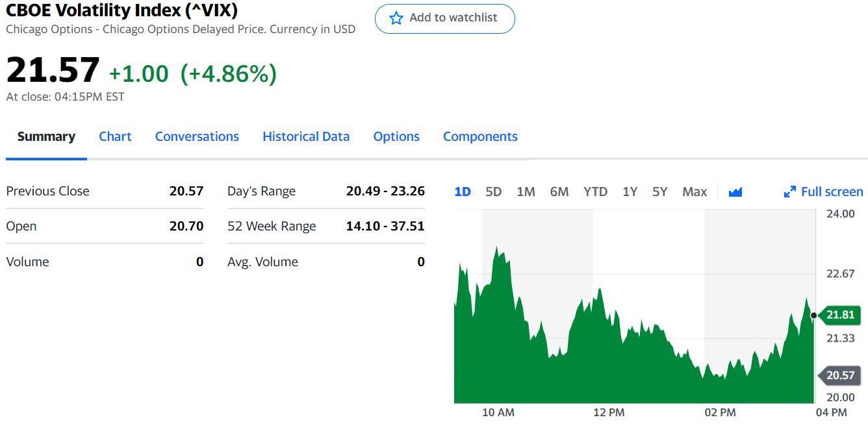Image resolution: width=868 pixels, height=424 pixels.
Task: Click the 24.00 price axis label
Action: 840,213
